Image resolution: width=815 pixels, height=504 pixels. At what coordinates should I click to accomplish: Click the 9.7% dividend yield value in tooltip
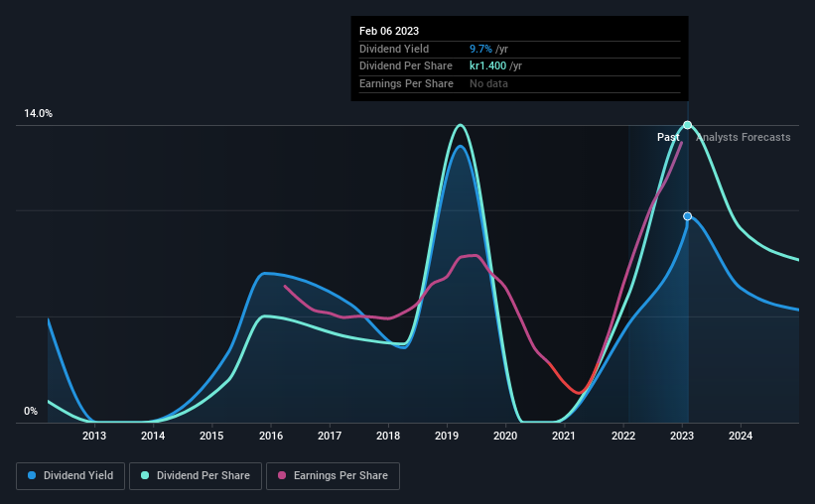click(480, 49)
